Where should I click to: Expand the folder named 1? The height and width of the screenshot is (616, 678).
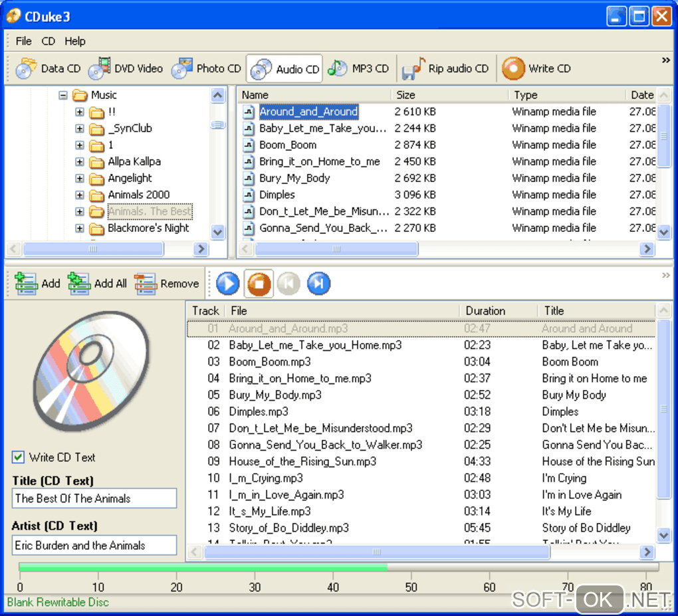coord(80,146)
